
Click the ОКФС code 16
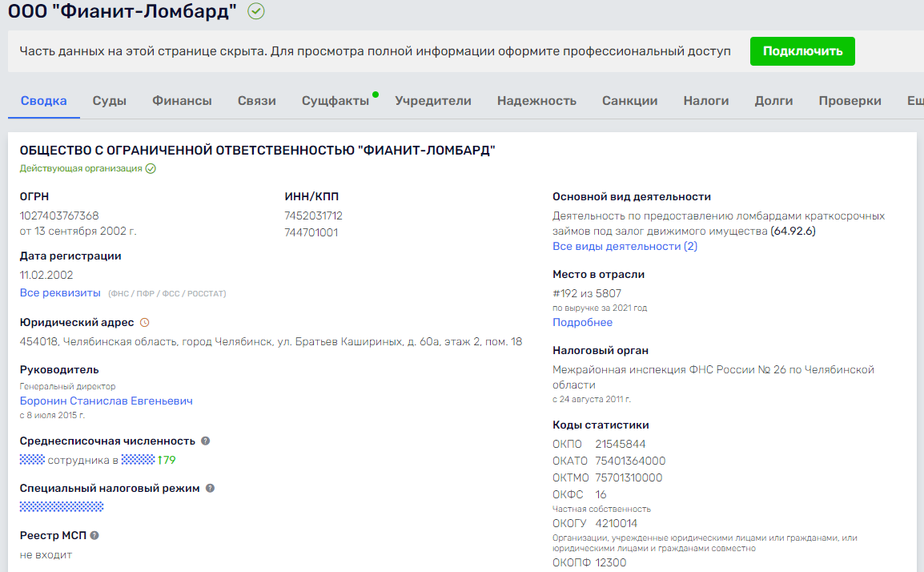[x=601, y=495]
